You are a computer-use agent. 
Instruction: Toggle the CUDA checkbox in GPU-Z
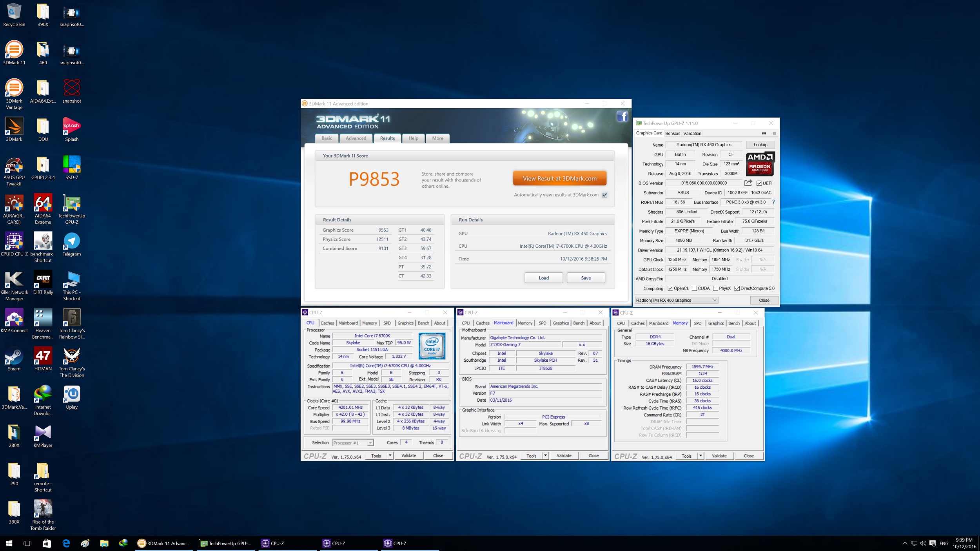coord(694,288)
